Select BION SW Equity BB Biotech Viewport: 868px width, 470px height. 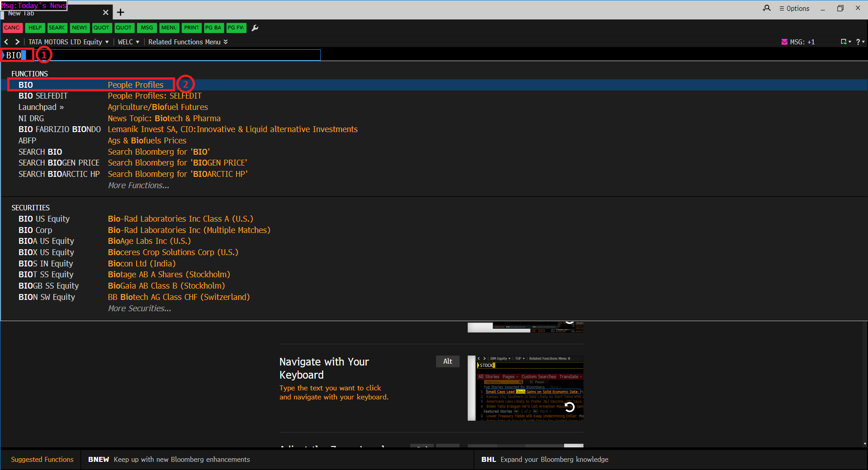coord(434,297)
